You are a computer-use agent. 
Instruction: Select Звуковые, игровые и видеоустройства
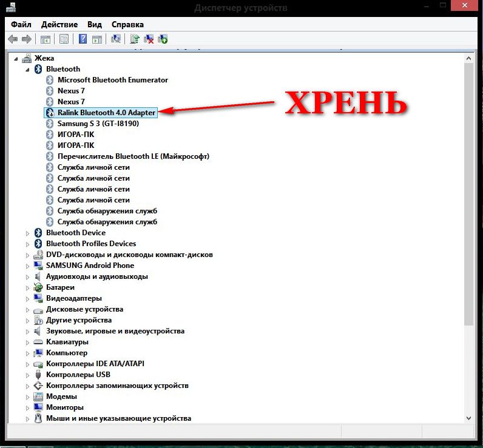pyautogui.click(x=115, y=331)
